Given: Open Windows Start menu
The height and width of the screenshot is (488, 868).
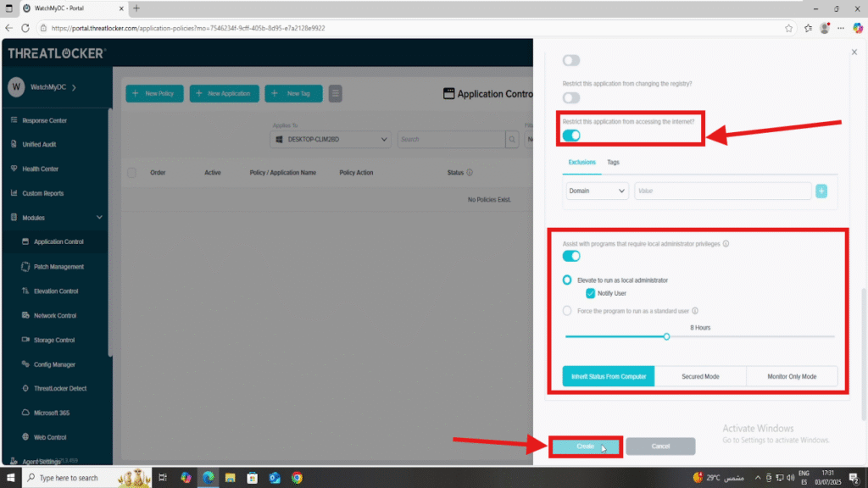Looking at the screenshot, I should click(x=10, y=478).
